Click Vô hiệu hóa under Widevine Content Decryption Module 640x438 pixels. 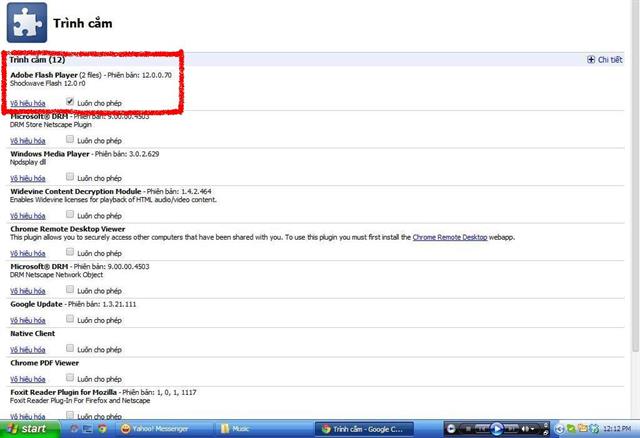28,216
